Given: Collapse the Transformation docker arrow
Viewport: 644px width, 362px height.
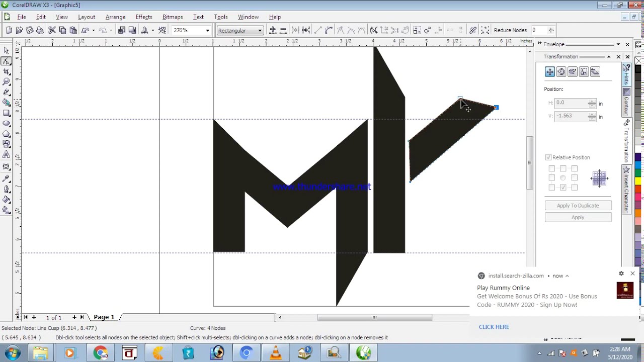Looking at the screenshot, I should (x=609, y=57).
